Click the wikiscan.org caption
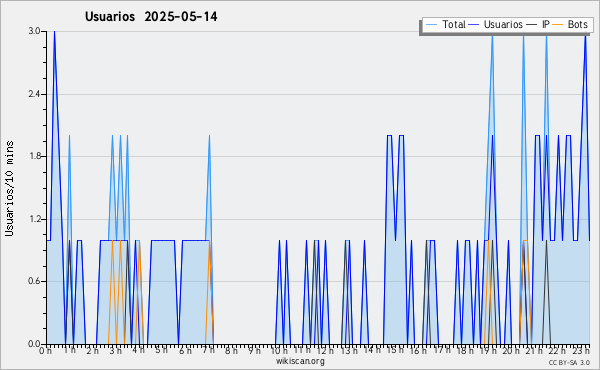 [300, 361]
